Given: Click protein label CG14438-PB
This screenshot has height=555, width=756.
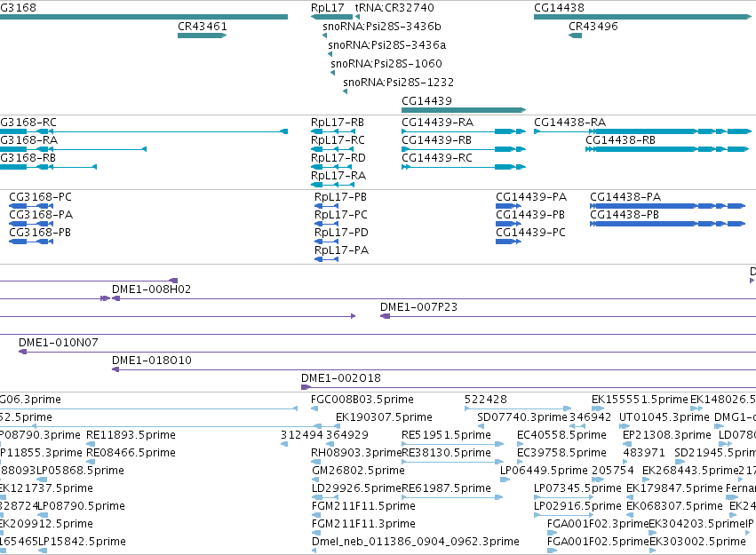Looking at the screenshot, I should click(x=625, y=215).
